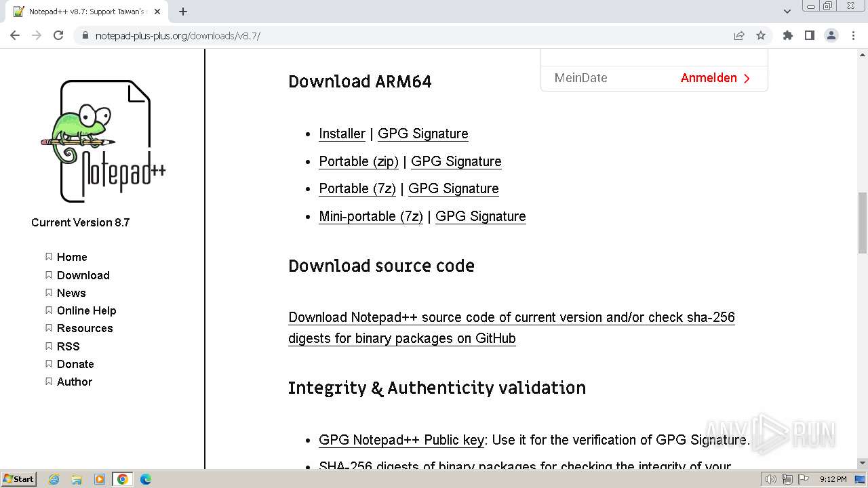Open the Home sidebar link
This screenshot has height=488, width=868.
pyautogui.click(x=72, y=257)
